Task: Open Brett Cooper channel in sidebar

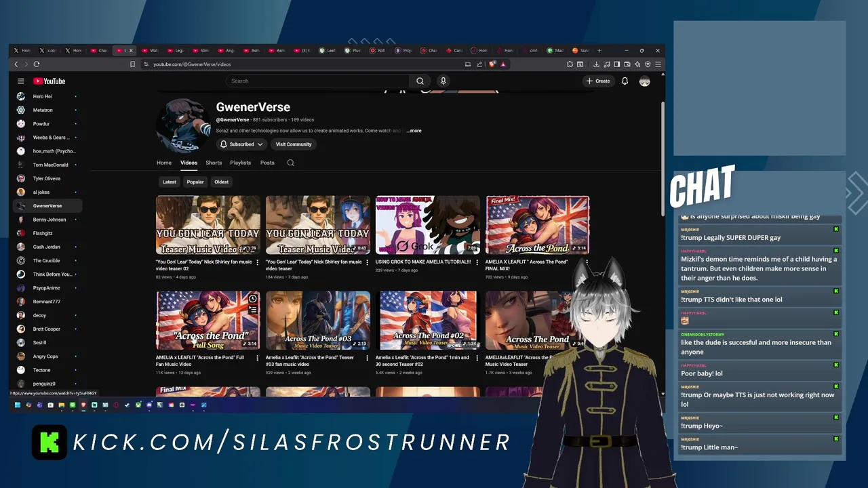Action: pyautogui.click(x=47, y=329)
